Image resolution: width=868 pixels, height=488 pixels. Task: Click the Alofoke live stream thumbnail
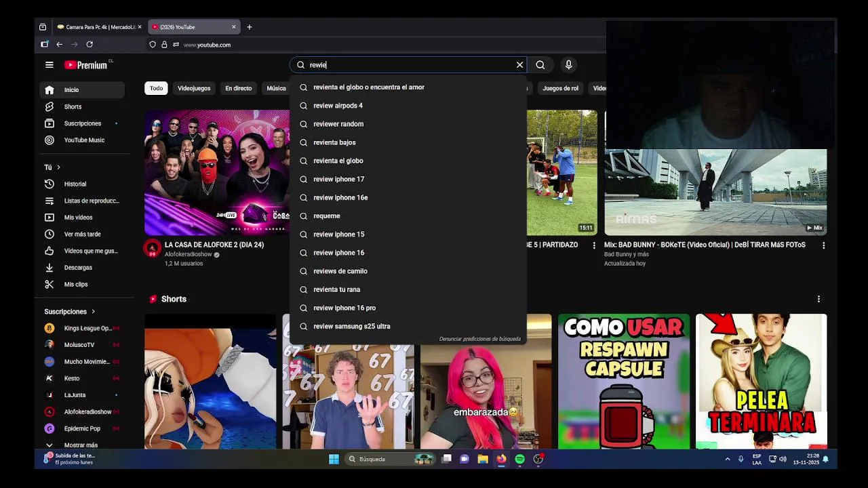(217, 173)
